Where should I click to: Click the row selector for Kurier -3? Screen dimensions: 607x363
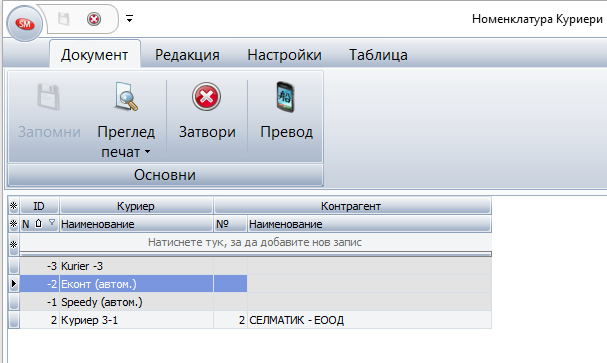click(14, 266)
